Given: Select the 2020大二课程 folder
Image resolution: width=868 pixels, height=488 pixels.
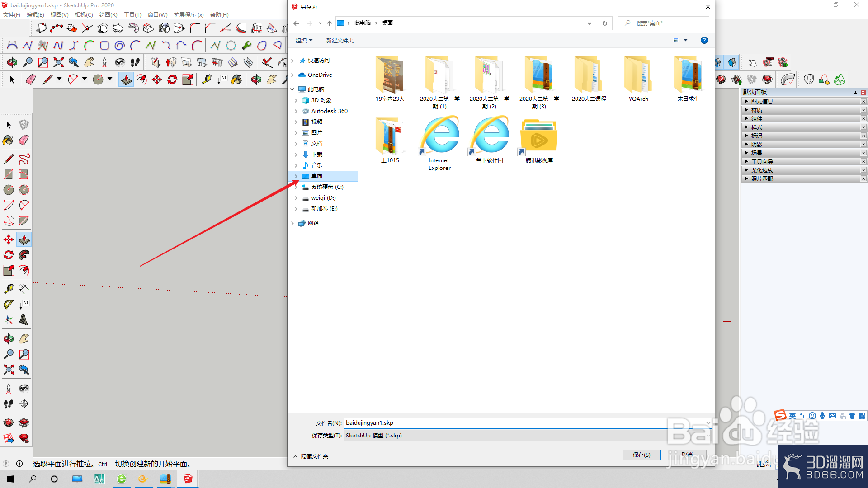Looking at the screenshot, I should [589, 79].
